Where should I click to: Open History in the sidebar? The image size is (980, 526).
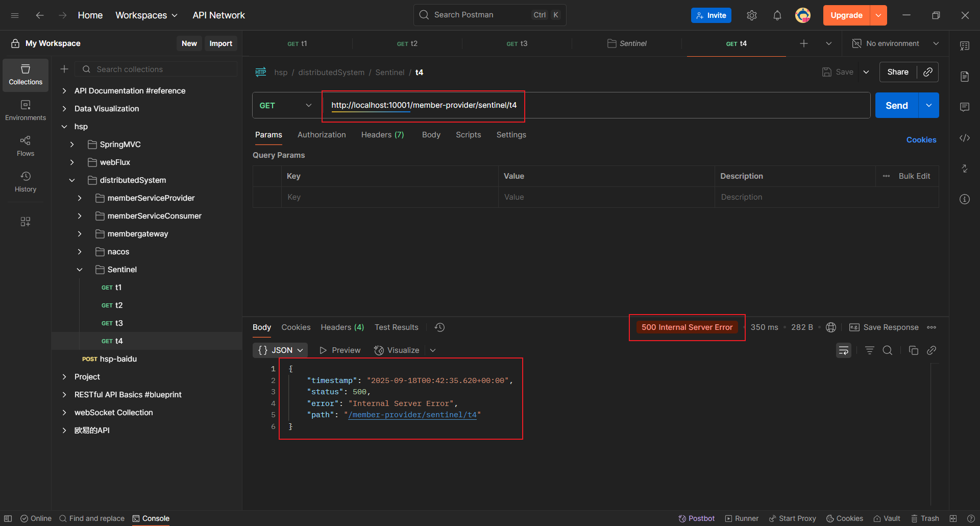pos(26,181)
